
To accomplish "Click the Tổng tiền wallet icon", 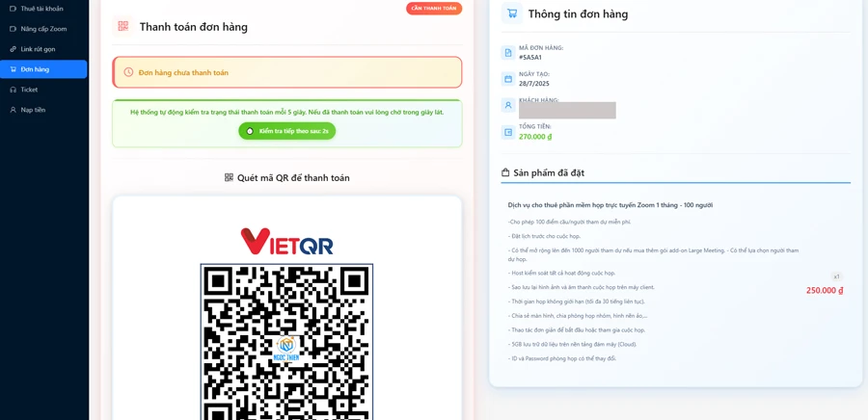I will pyautogui.click(x=508, y=132).
